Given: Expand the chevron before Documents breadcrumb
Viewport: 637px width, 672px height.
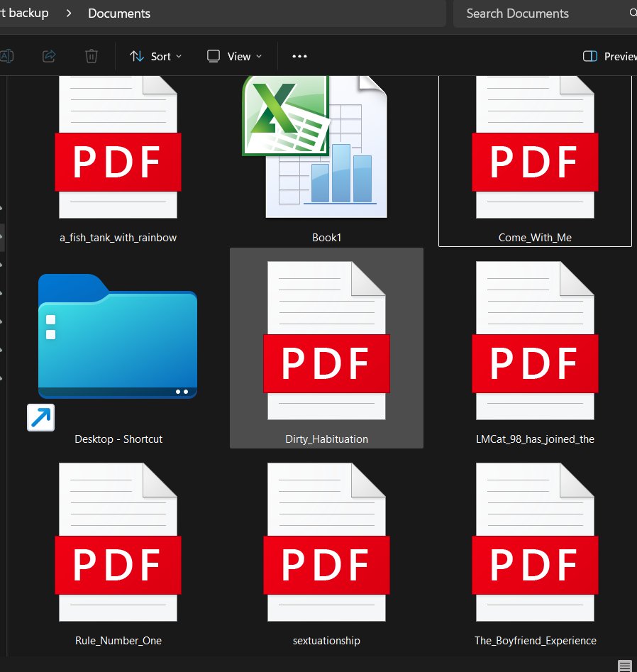Looking at the screenshot, I should click(x=69, y=13).
